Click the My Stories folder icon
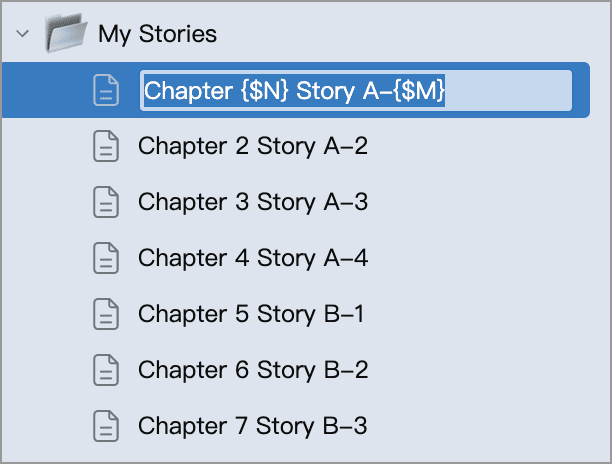 (x=67, y=35)
